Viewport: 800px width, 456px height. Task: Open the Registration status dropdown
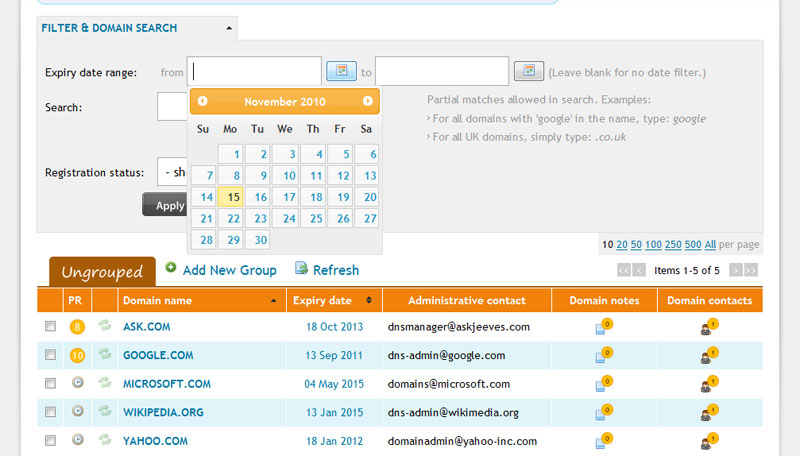pyautogui.click(x=173, y=172)
